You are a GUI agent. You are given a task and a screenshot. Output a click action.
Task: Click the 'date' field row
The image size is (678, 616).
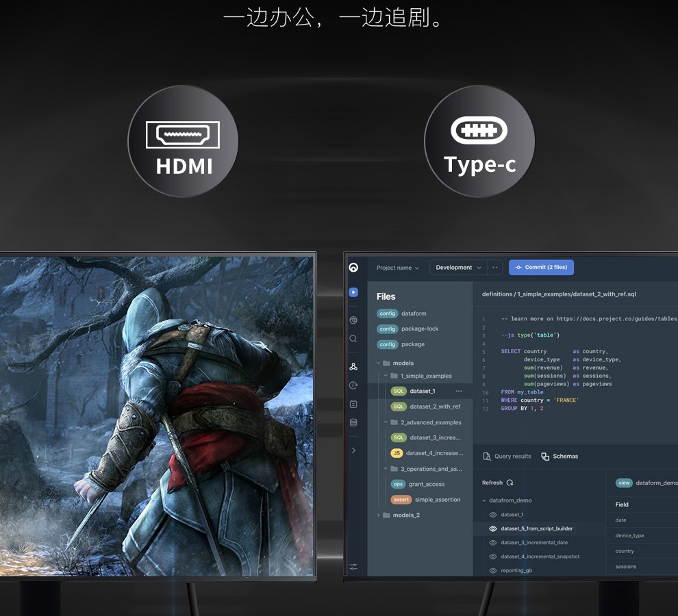[x=642, y=520]
